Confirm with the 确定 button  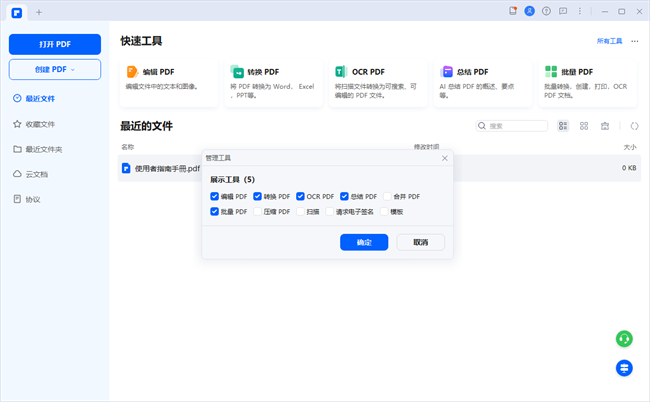364,242
